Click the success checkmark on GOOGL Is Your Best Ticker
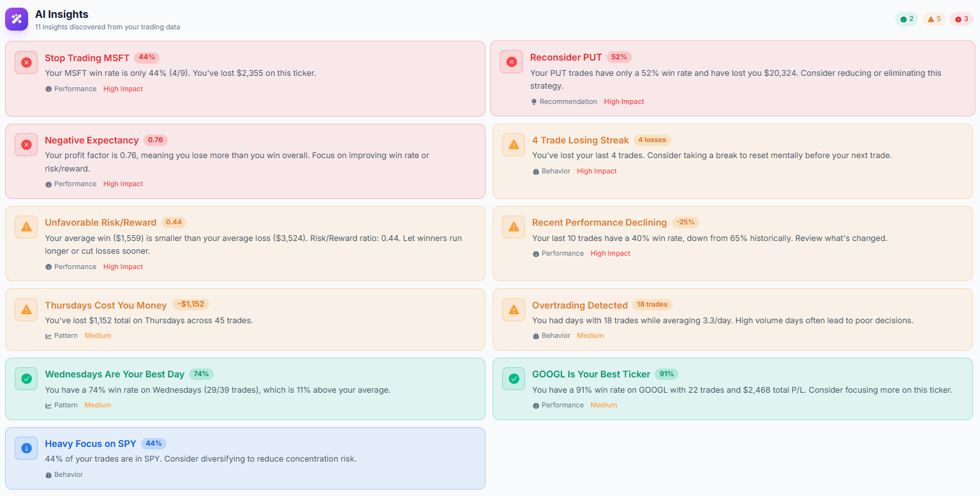 [513, 379]
